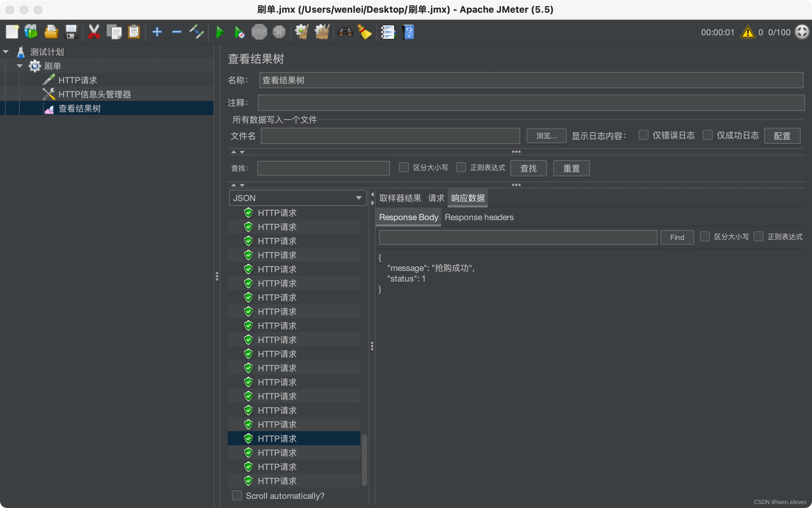Click the Reset search brush icon
Image resolution: width=812 pixels, height=508 pixels.
(365, 32)
